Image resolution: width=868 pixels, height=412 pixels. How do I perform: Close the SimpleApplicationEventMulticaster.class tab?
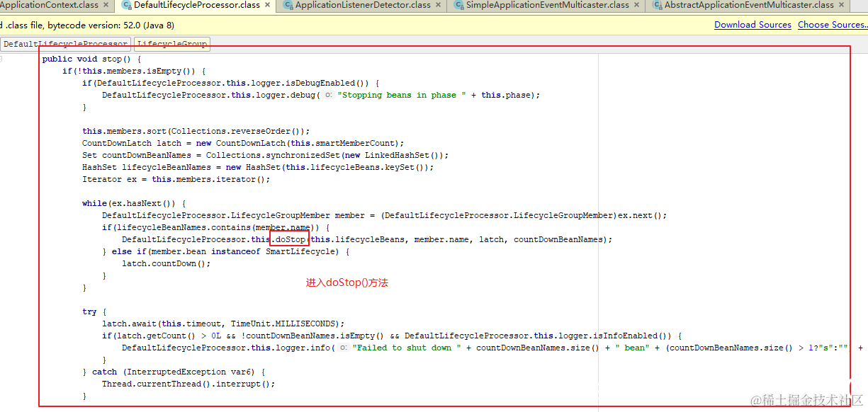pyautogui.click(x=636, y=5)
